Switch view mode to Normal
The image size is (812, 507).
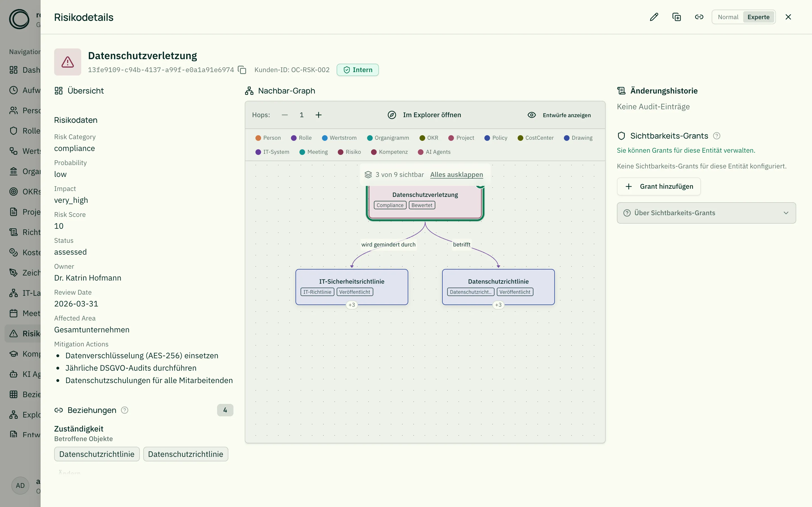728,17
